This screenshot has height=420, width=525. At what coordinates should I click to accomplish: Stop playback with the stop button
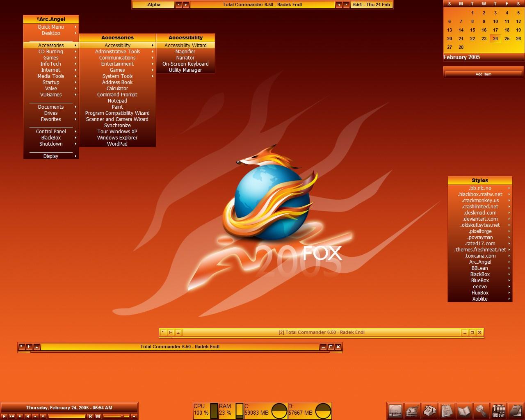point(20,416)
